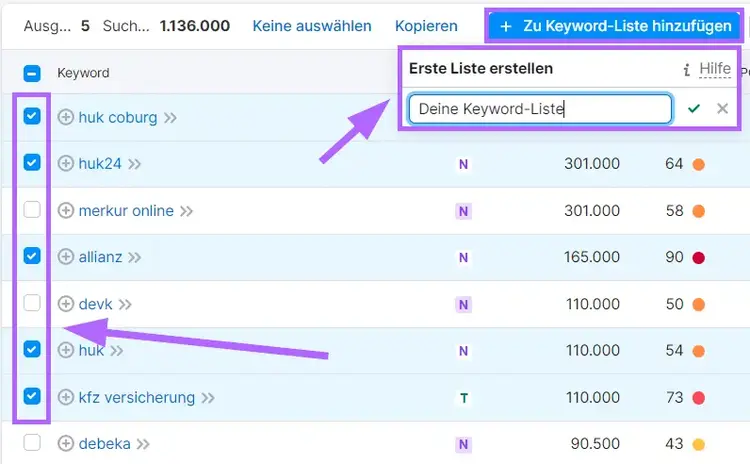
Task: Click the info icon next to Hilfe
Action: tap(687, 70)
